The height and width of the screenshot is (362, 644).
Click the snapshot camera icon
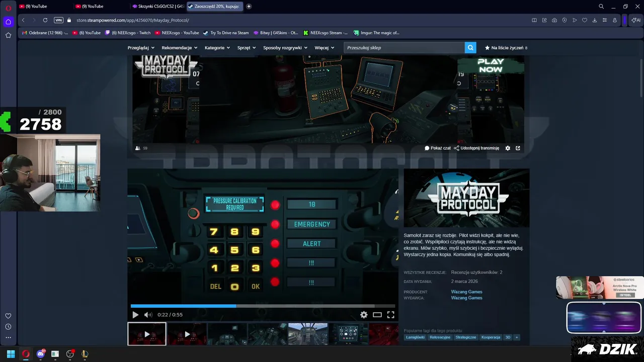pos(554,20)
